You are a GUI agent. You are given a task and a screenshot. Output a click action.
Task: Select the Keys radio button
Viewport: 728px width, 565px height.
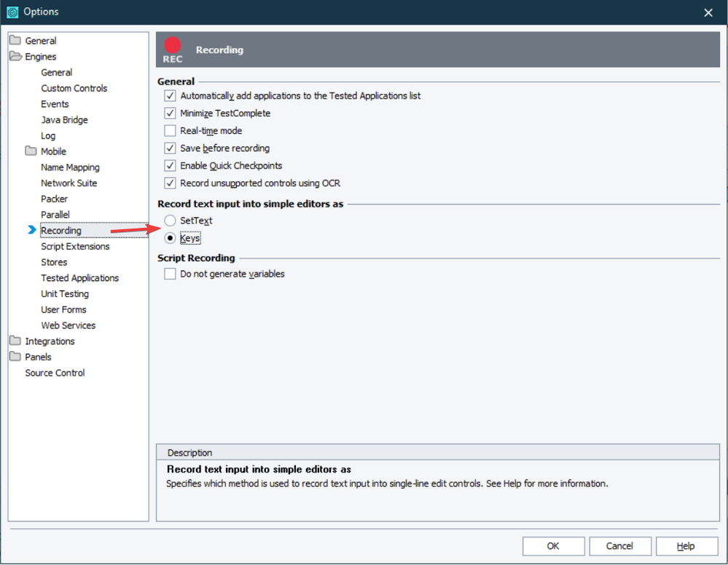(x=170, y=238)
